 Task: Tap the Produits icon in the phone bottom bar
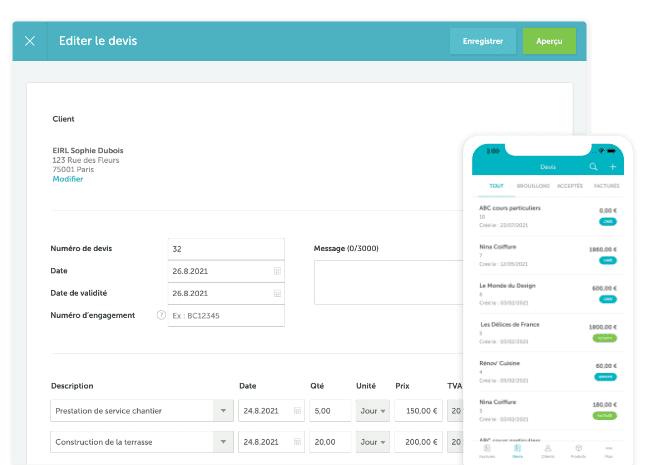(x=578, y=451)
